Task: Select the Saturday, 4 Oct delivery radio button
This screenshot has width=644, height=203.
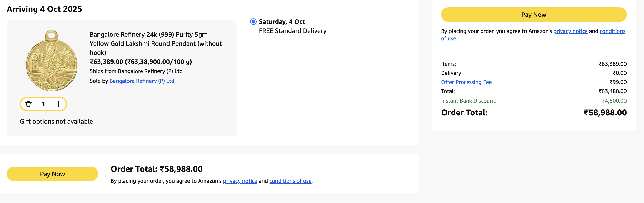Action: click(x=253, y=22)
